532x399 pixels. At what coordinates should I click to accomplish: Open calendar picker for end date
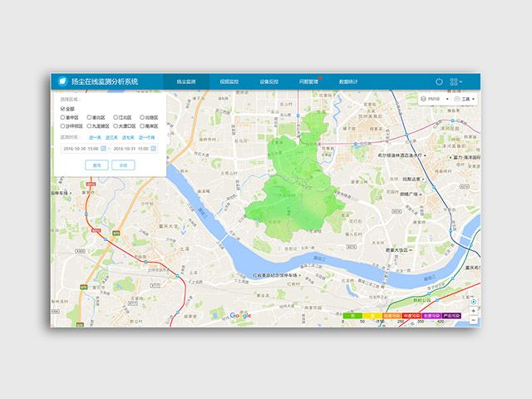(153, 148)
